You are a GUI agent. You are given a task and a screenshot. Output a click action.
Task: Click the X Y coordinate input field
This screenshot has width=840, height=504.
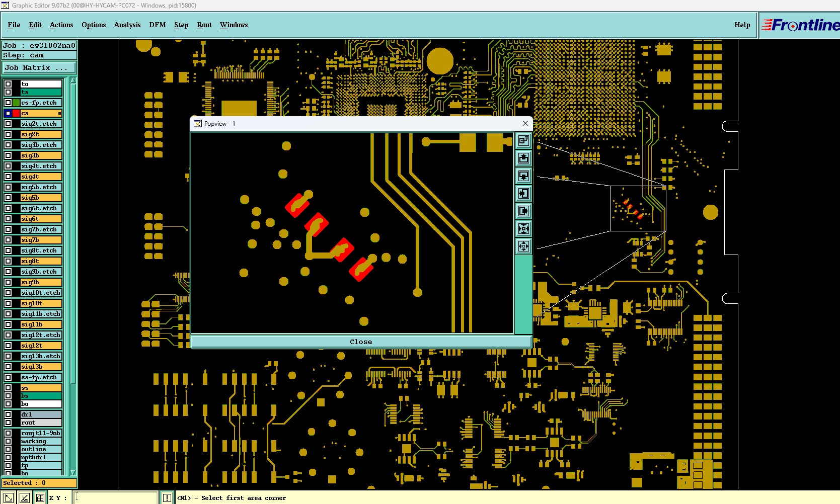116,498
